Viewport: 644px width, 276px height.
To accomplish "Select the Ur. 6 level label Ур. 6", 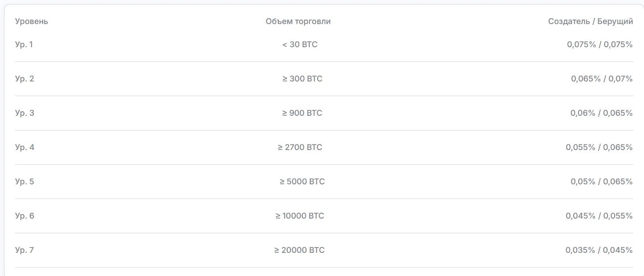I will pos(24,216).
